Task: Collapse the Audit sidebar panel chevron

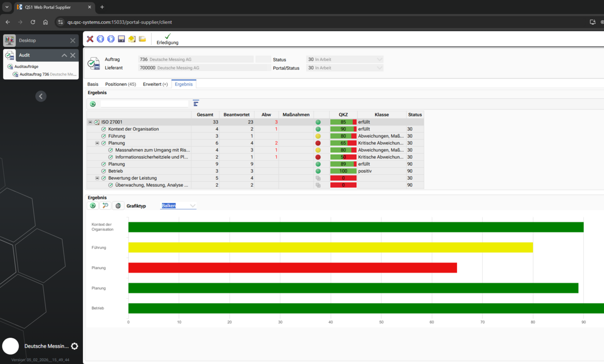Action: pyautogui.click(x=64, y=55)
